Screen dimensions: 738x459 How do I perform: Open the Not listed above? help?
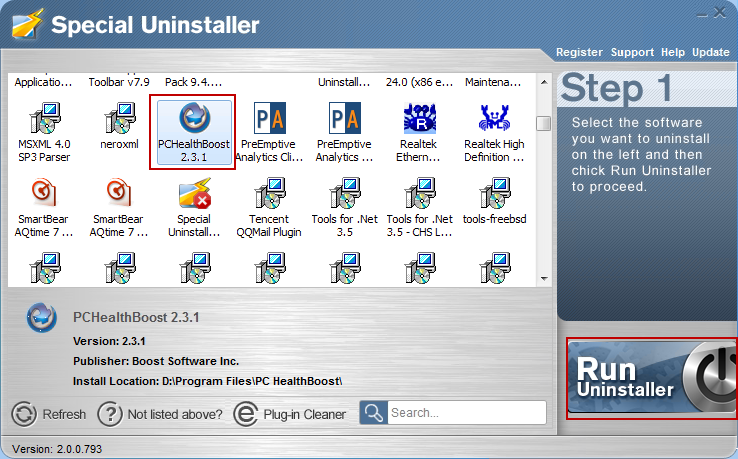[x=160, y=414]
